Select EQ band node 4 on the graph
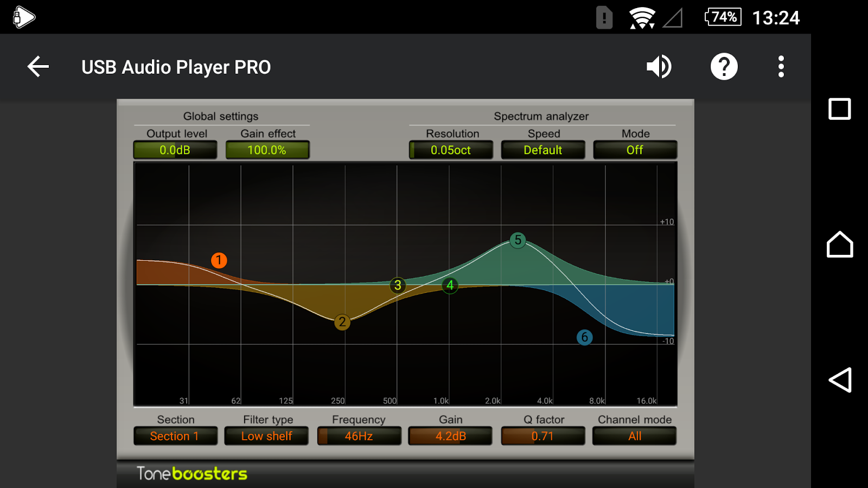Image resolution: width=868 pixels, height=488 pixels. tap(450, 285)
